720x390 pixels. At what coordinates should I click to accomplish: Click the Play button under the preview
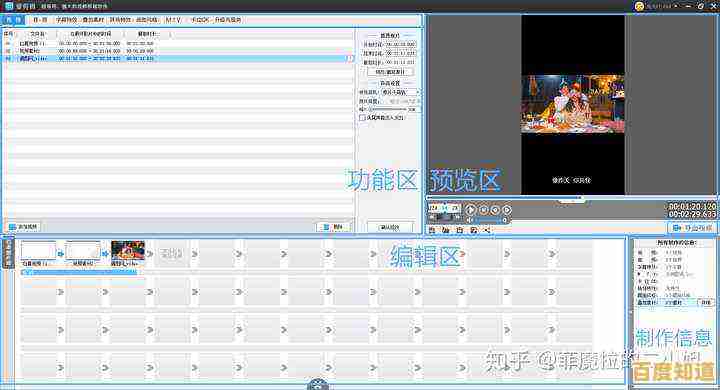471,210
